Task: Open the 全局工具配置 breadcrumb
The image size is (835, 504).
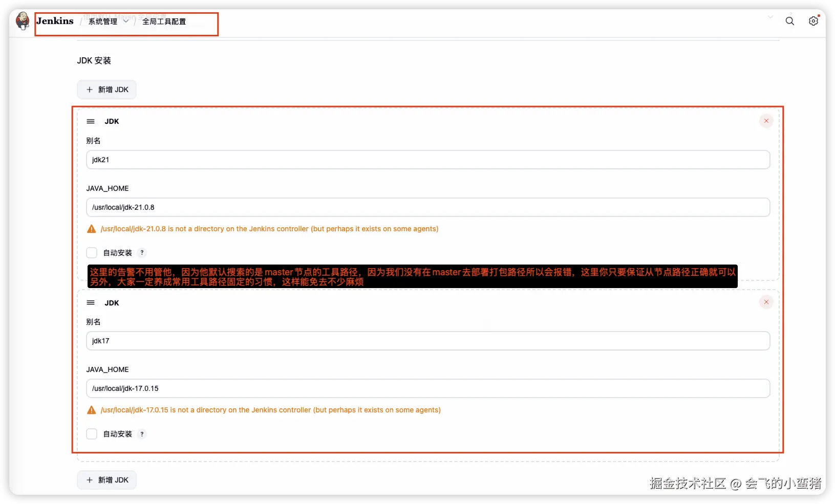Action: pos(164,21)
